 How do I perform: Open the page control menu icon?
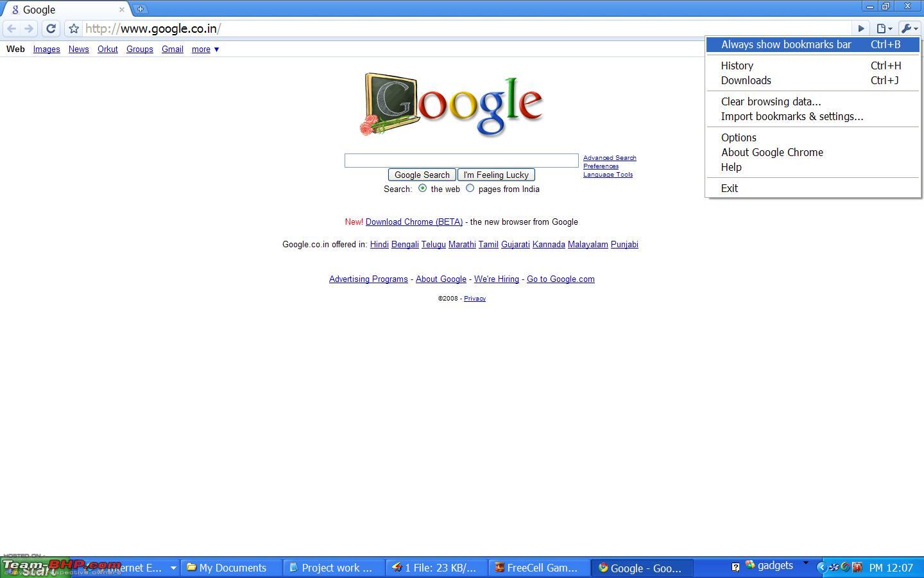pos(884,28)
